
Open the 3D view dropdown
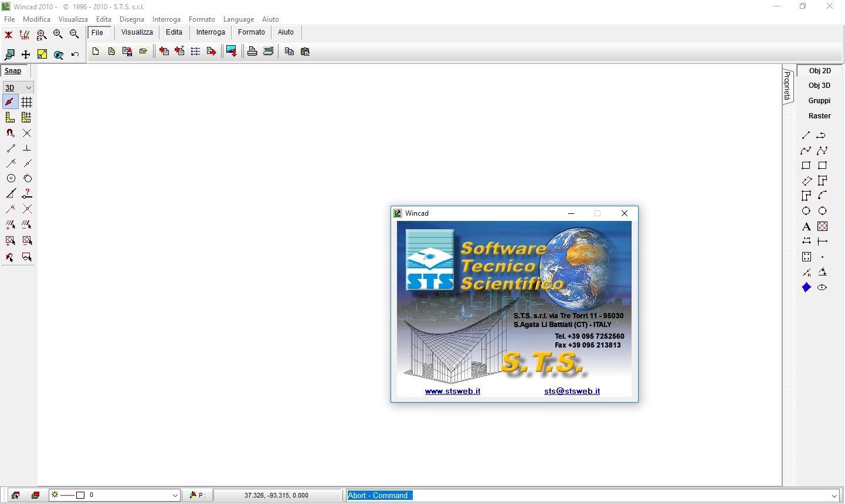pos(18,87)
